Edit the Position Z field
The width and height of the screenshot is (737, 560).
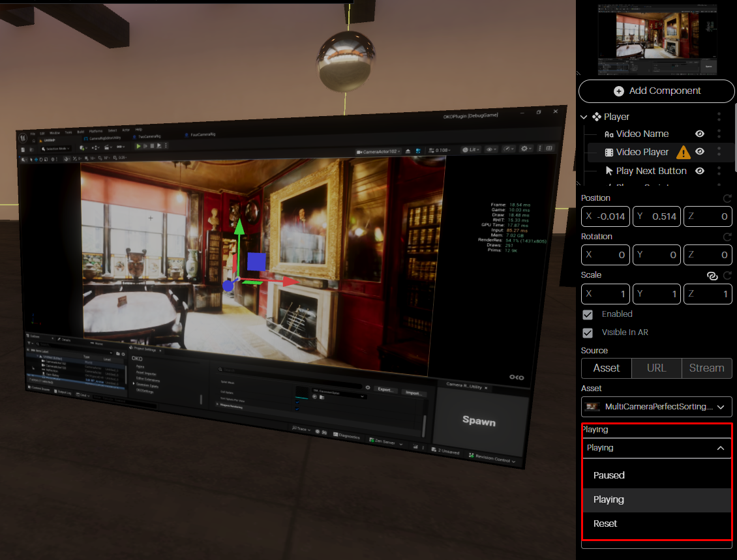708,216
